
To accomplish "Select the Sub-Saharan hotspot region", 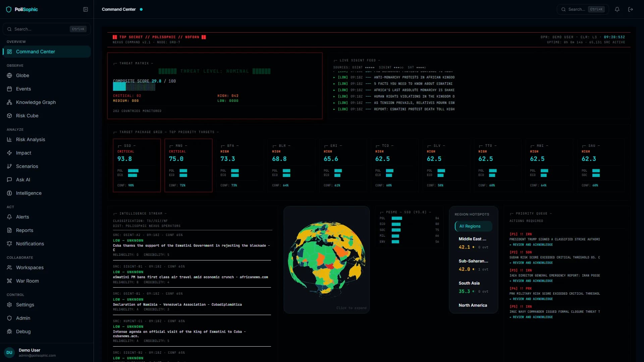I will point(473,265).
